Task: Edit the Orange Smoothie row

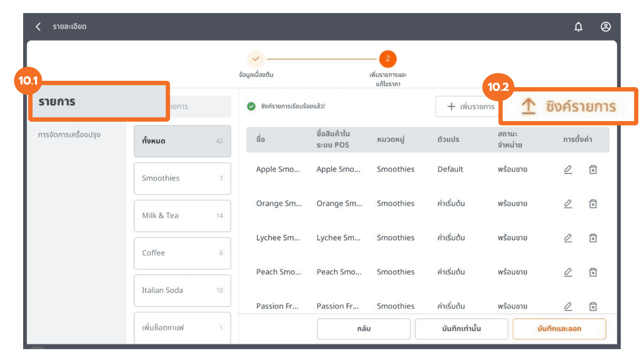Action: coord(568,204)
